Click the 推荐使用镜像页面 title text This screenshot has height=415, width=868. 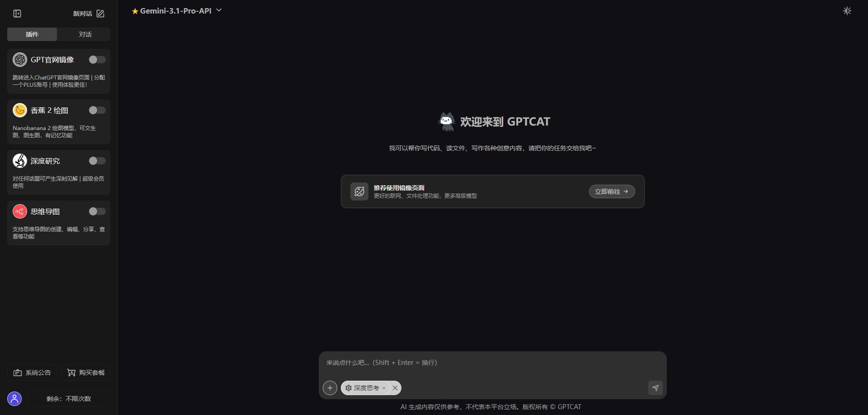(399, 188)
